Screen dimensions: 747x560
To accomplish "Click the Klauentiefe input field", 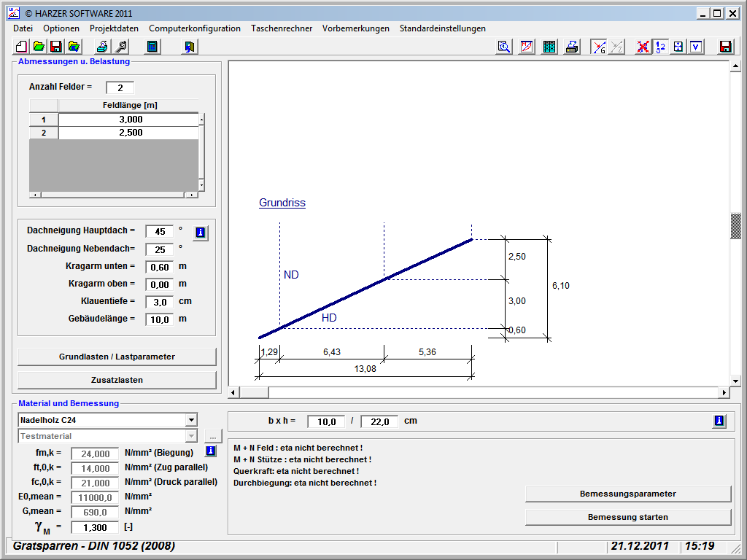I will point(160,302).
